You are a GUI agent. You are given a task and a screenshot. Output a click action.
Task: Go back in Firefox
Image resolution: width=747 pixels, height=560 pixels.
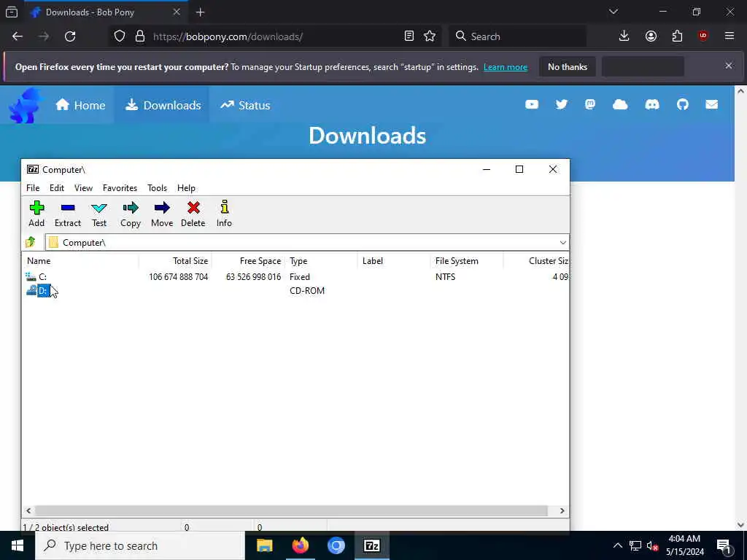[x=18, y=36]
